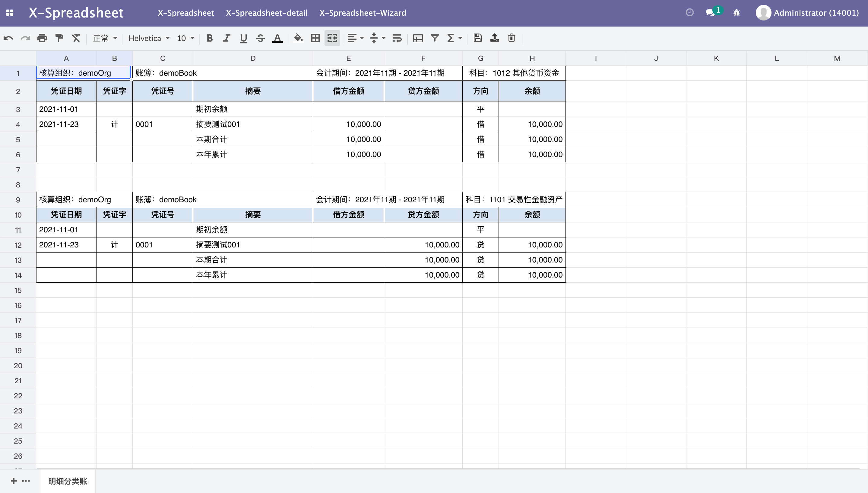Image resolution: width=868 pixels, height=493 pixels.
Task: Open the 正常 format dropdown
Action: coord(105,38)
